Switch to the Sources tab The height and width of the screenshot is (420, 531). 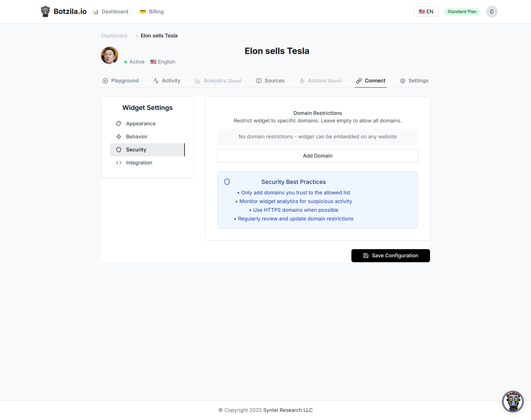(270, 81)
